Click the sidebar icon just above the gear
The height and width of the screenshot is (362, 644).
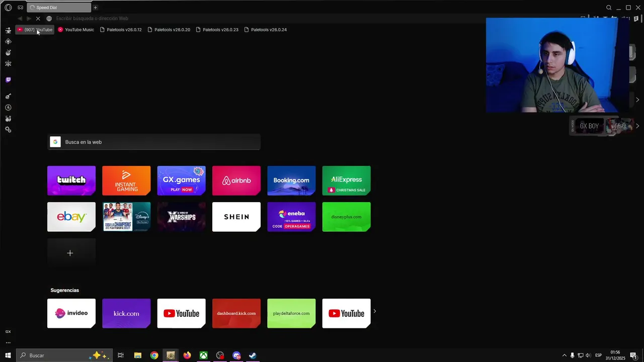(8, 119)
